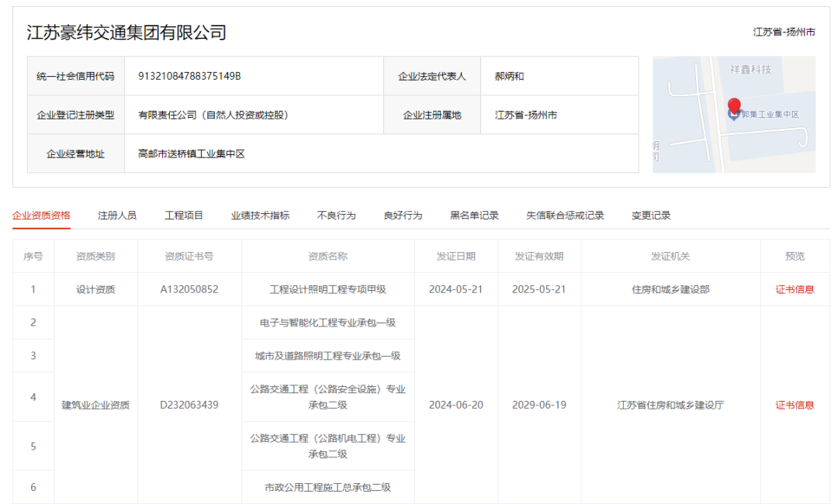The height and width of the screenshot is (504, 838).
Task: Select certificate number A132050852
Action: (x=189, y=289)
